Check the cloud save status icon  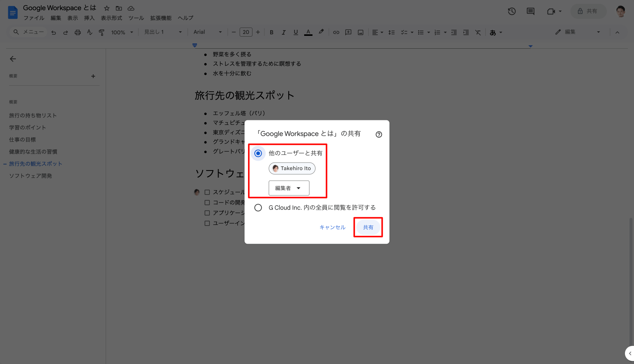131,8
